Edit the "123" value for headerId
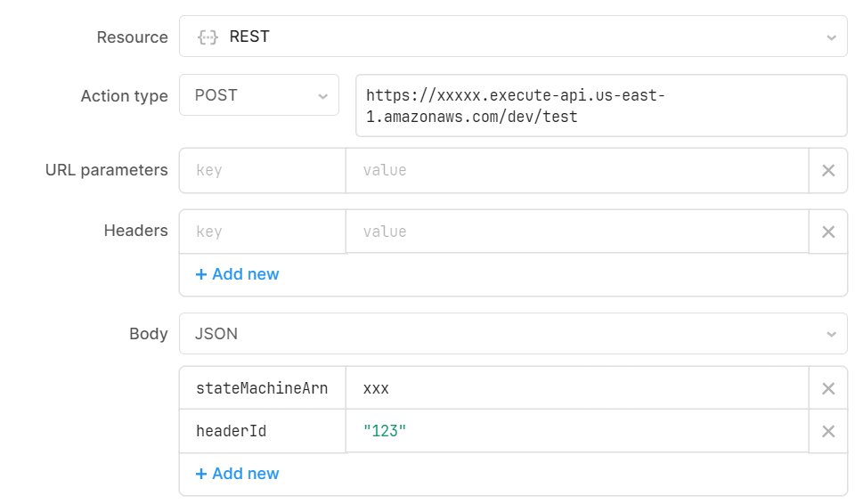863x504 pixels. [x=577, y=431]
